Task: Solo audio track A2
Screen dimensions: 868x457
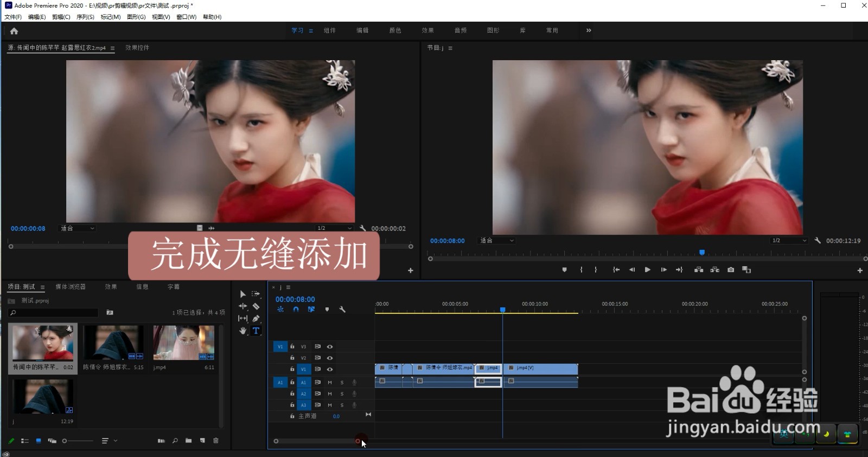Action: point(342,394)
